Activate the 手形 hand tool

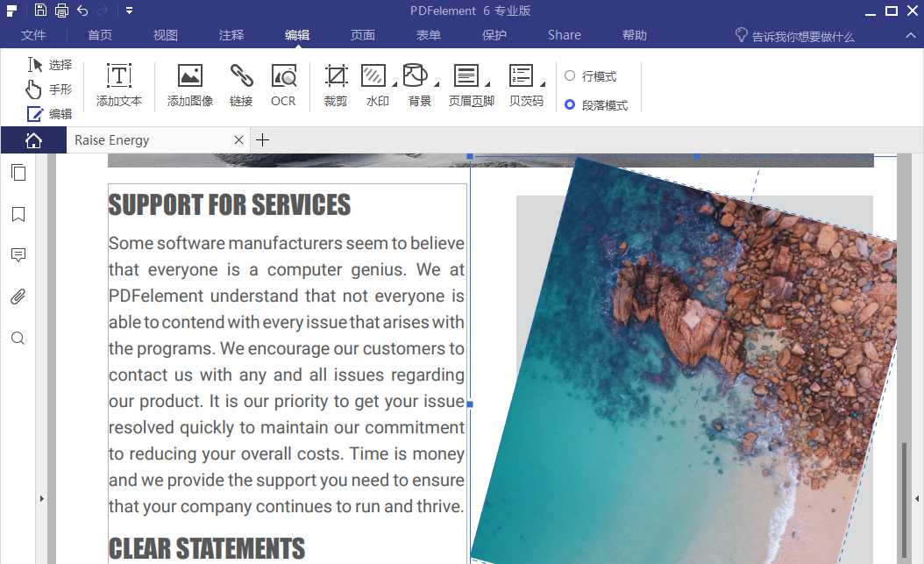[49, 89]
